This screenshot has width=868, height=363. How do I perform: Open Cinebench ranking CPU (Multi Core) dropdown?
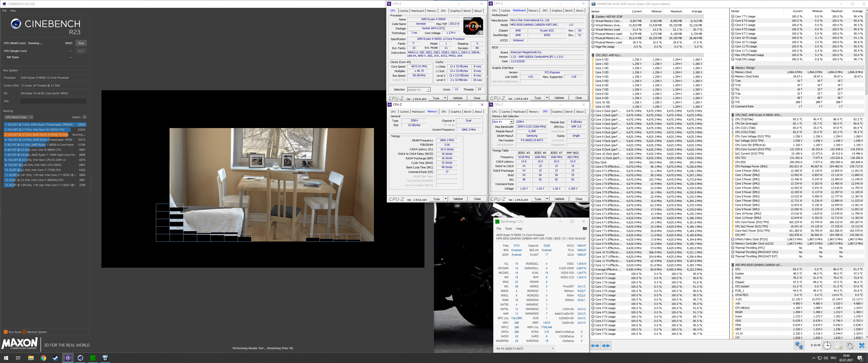coord(18,117)
